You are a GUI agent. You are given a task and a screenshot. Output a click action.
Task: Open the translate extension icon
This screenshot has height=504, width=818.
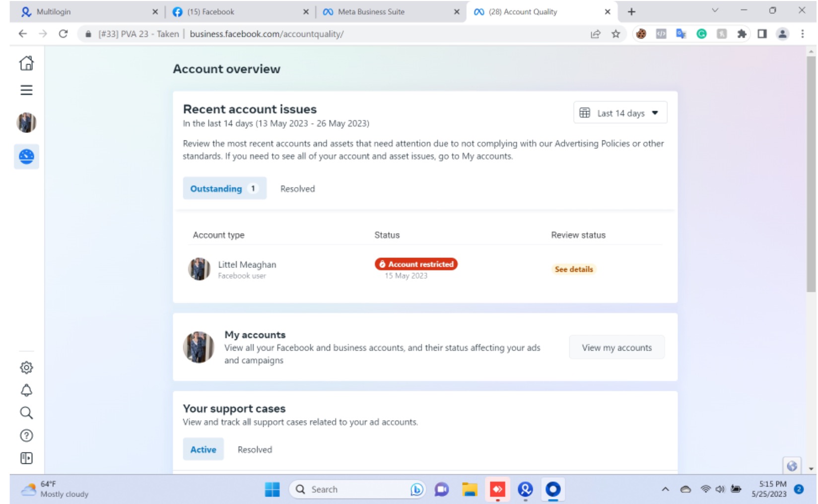click(x=681, y=34)
